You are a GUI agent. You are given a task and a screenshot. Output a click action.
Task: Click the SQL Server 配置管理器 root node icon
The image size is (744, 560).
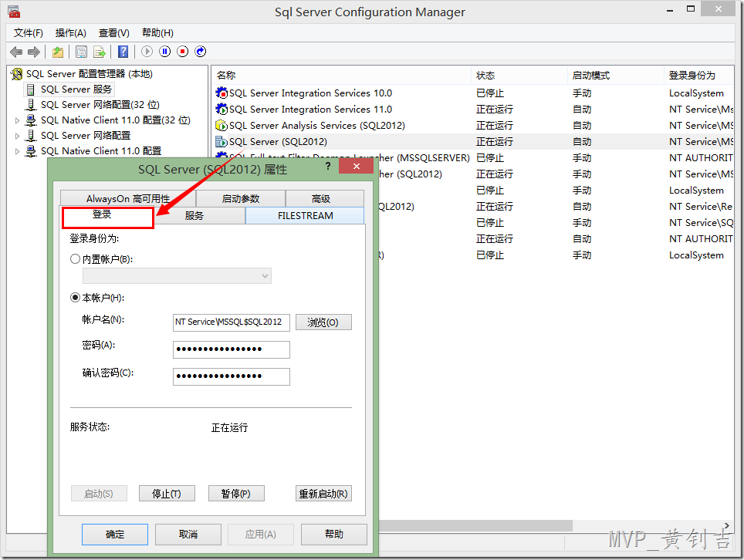[17, 74]
